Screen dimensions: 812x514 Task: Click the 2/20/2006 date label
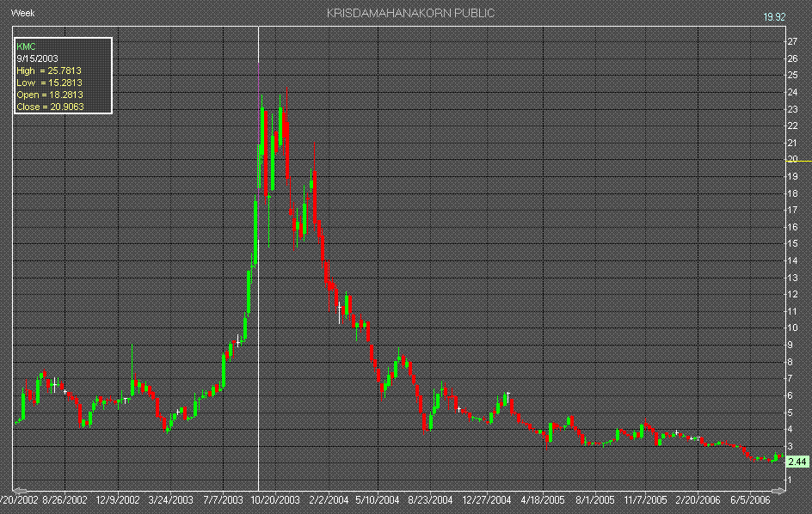698,500
